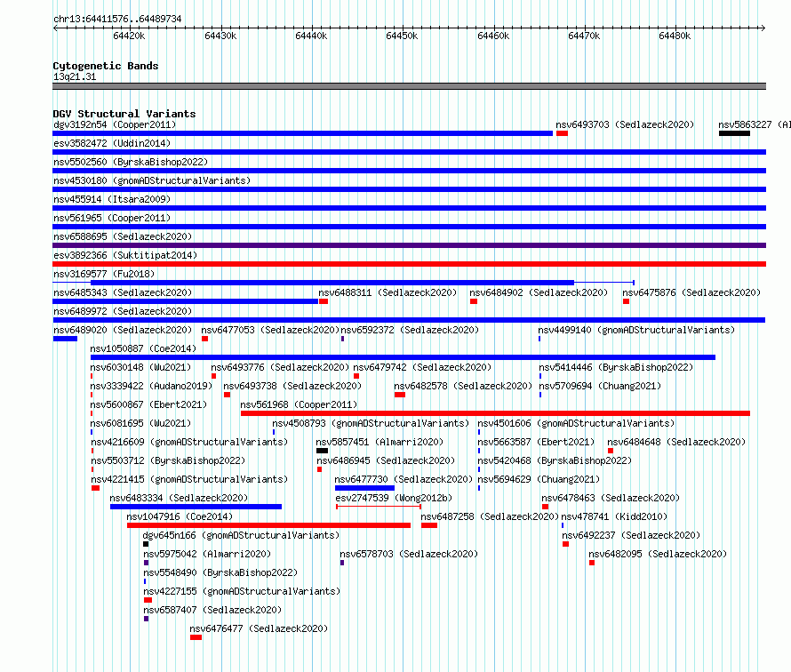Open nsv4221415 (gnomADStructuralVariants) variant
The image size is (791, 672).
(x=189, y=479)
